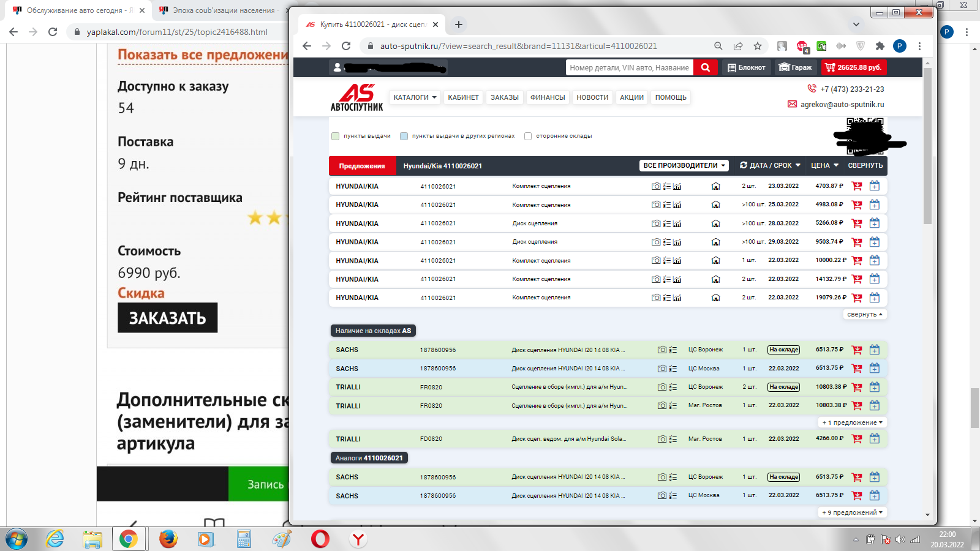Toggle 'сторонние склады' checkbox
This screenshot has height=551, width=980.
coord(528,136)
